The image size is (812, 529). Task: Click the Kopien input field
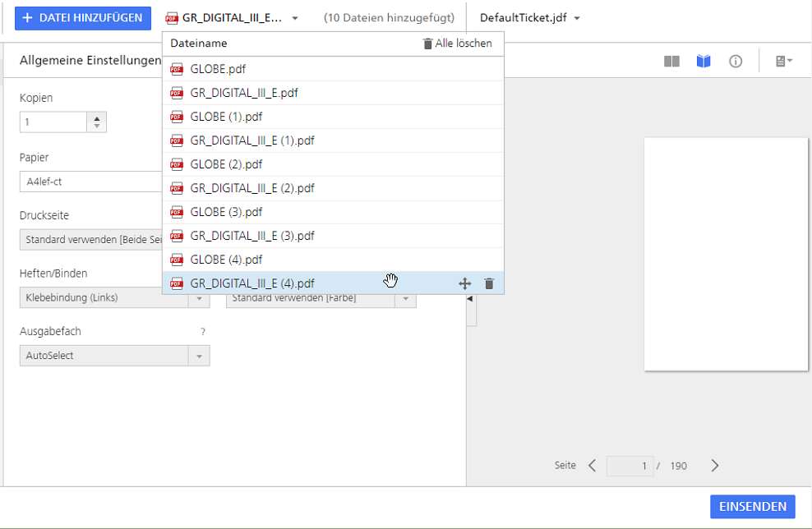click(53, 122)
